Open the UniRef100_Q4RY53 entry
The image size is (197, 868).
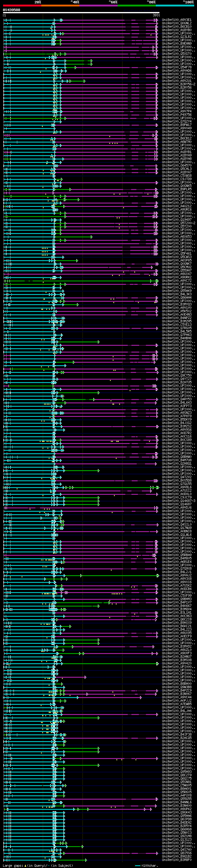coord(176,399)
